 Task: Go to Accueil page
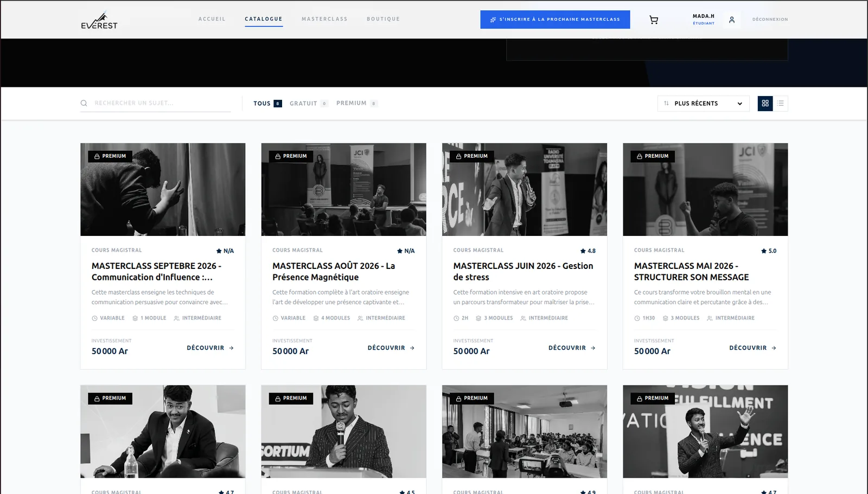tap(212, 19)
